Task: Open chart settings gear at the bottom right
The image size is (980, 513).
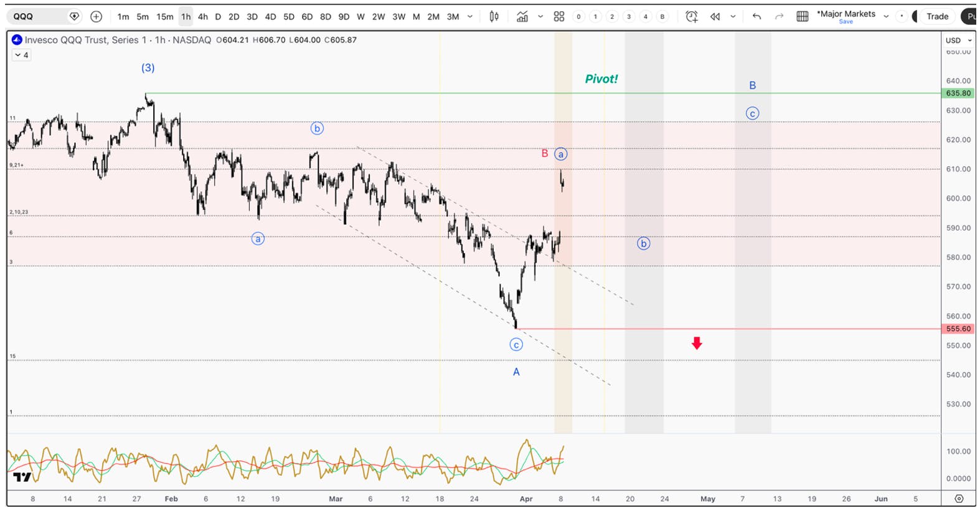Action: click(x=959, y=499)
